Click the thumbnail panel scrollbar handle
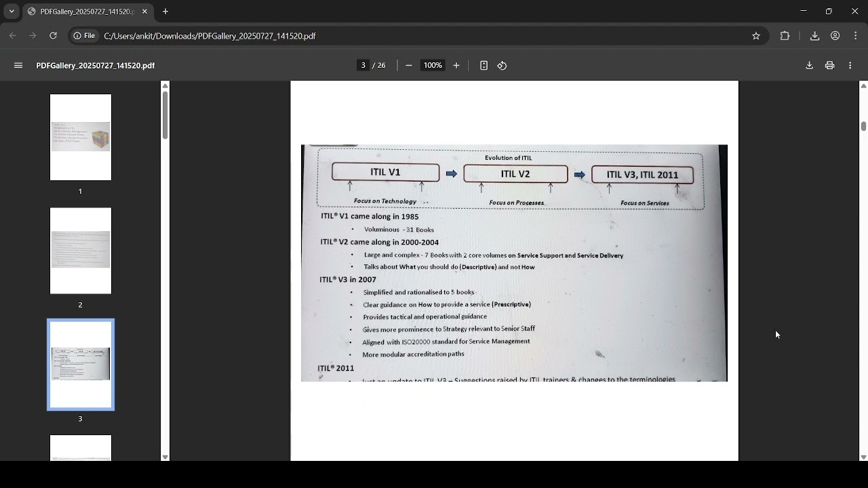The width and height of the screenshot is (868, 488). (x=165, y=115)
